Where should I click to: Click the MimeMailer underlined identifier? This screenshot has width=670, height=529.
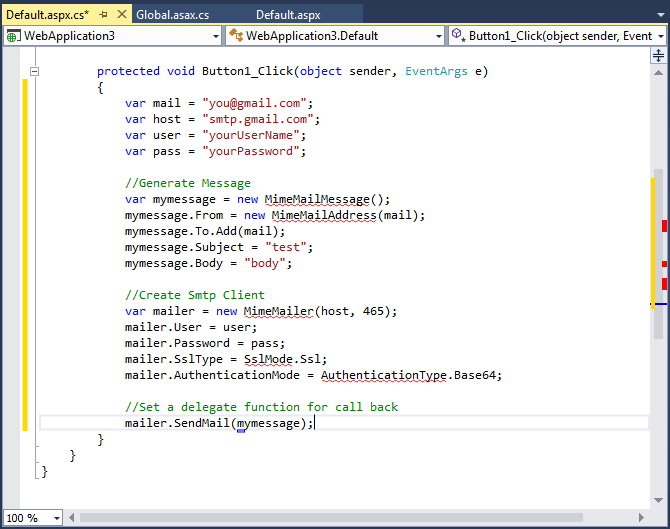(x=279, y=311)
